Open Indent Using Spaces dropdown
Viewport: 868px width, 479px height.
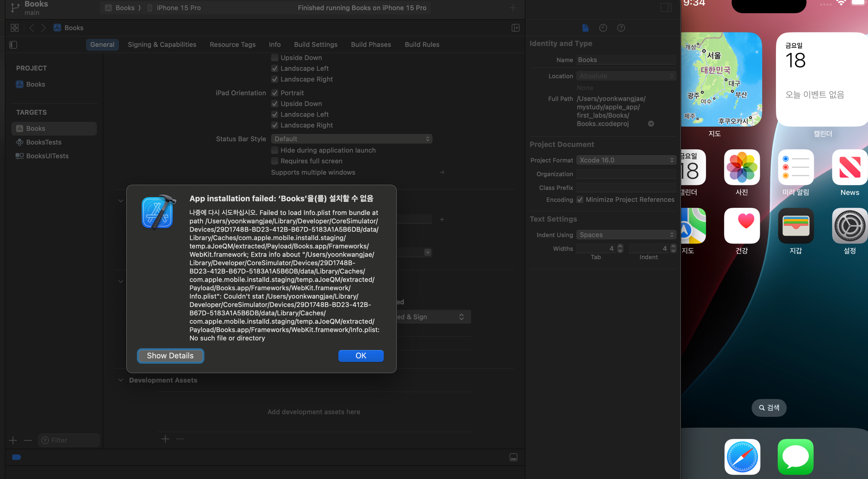pos(626,235)
